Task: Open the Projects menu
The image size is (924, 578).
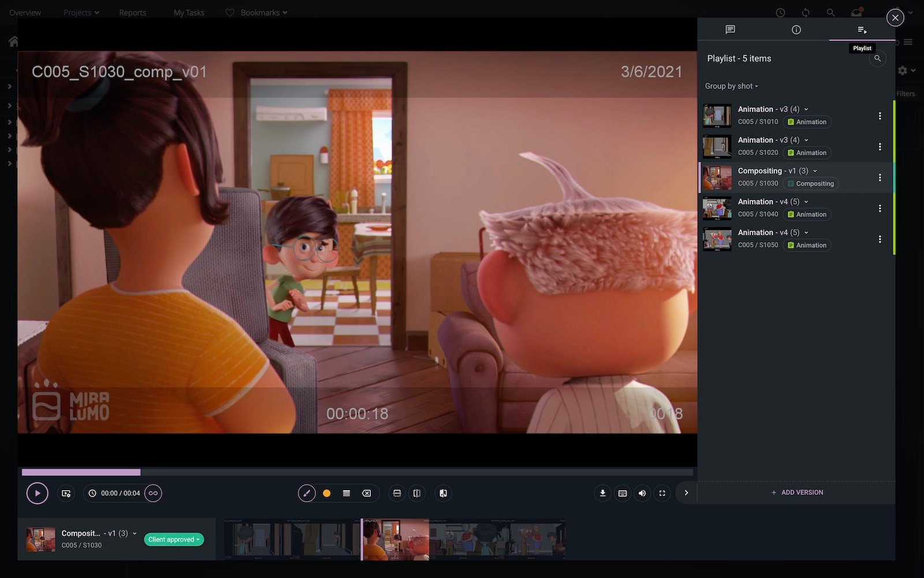Action: (81, 13)
